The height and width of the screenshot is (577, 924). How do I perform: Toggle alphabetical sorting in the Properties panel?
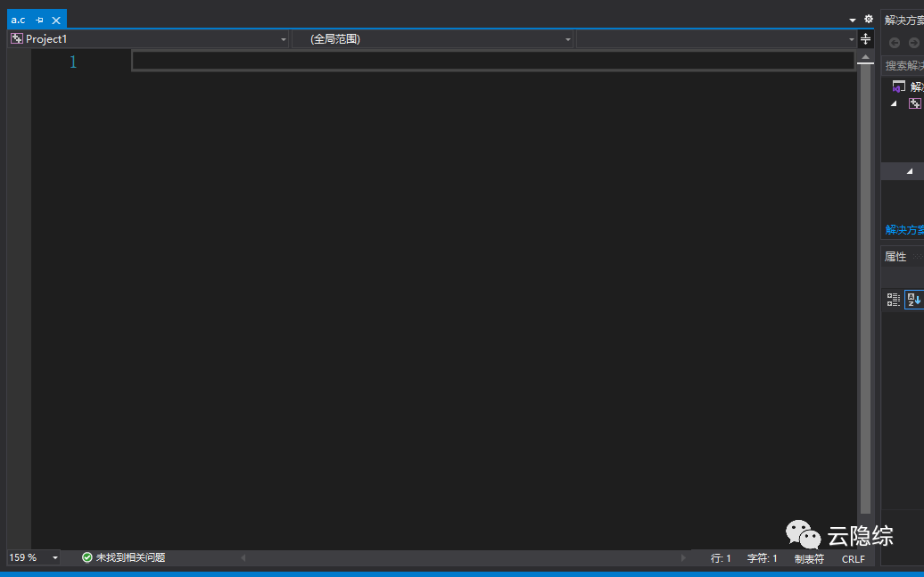point(913,300)
